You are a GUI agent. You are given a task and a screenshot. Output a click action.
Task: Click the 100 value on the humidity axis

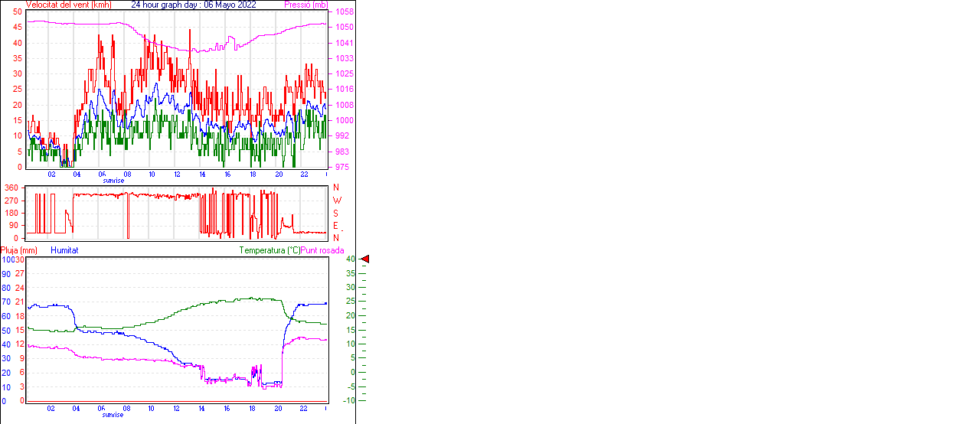click(7, 259)
